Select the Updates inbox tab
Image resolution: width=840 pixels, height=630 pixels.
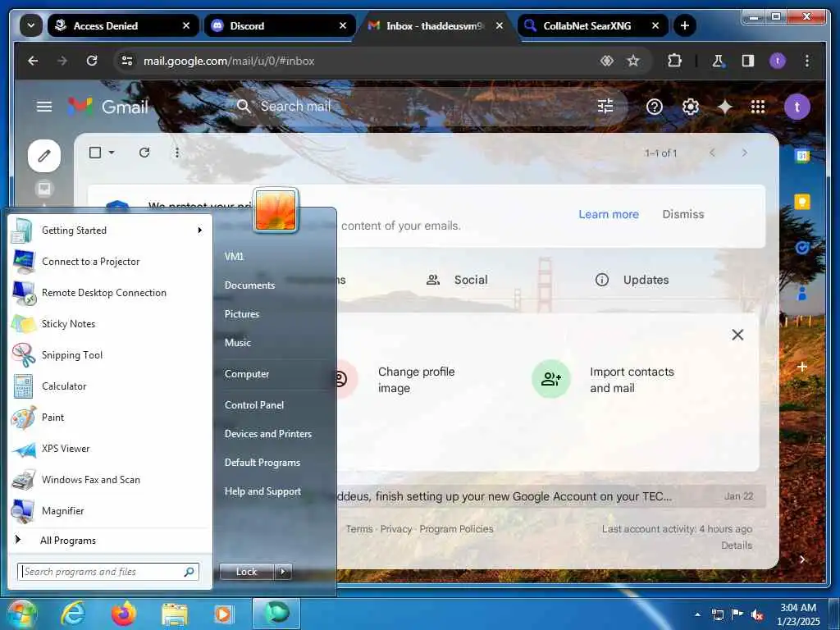click(x=632, y=280)
